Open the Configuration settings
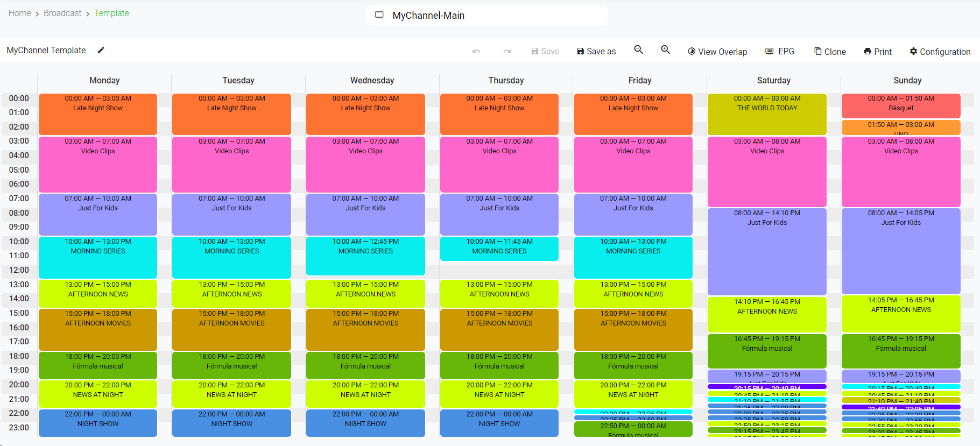 (x=940, y=52)
